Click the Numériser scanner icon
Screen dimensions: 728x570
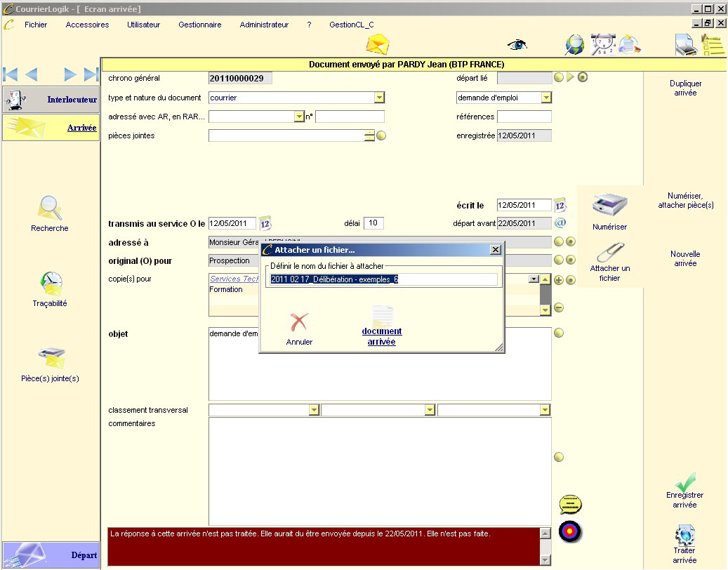click(x=609, y=206)
